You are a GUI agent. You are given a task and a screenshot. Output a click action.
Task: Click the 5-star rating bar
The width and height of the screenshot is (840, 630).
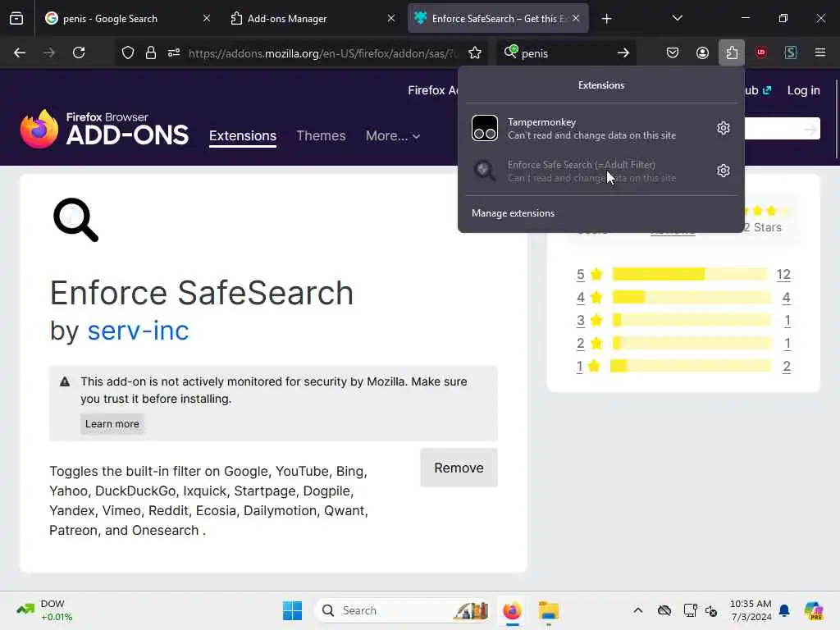[x=689, y=274]
